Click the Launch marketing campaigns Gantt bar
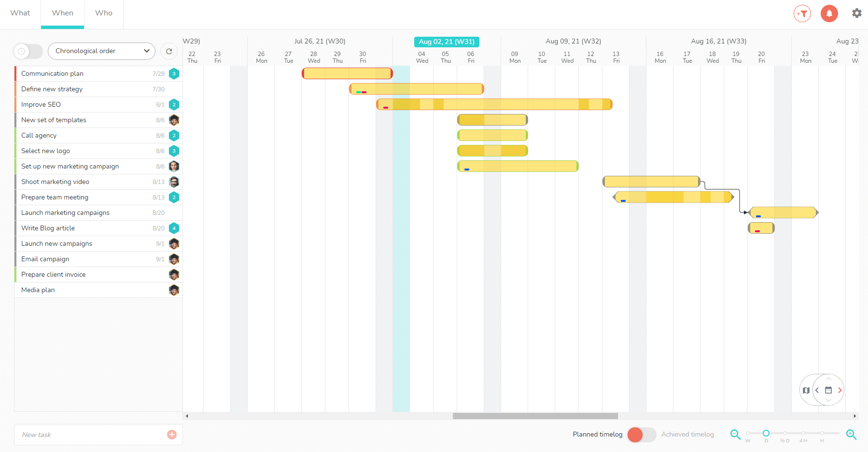 pos(784,212)
